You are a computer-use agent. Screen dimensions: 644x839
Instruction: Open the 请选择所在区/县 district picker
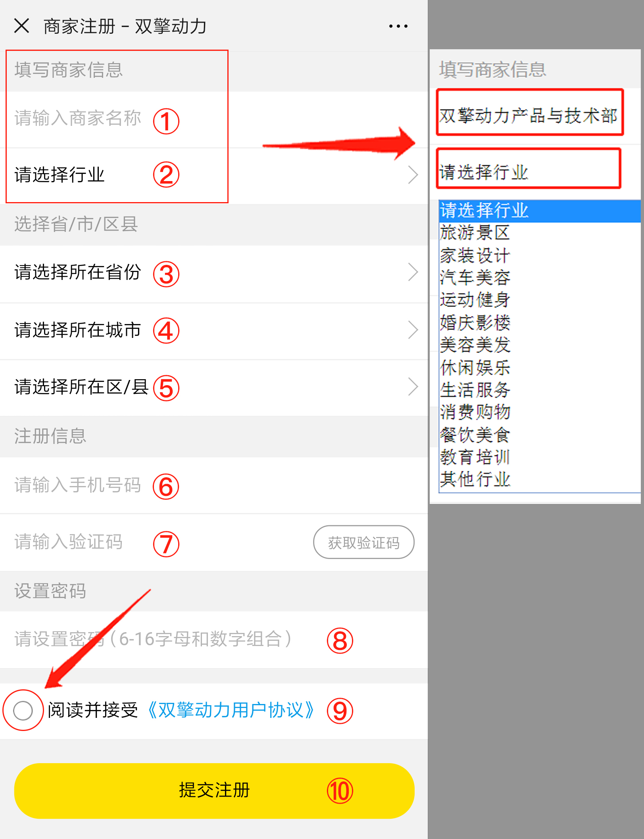coord(214,387)
